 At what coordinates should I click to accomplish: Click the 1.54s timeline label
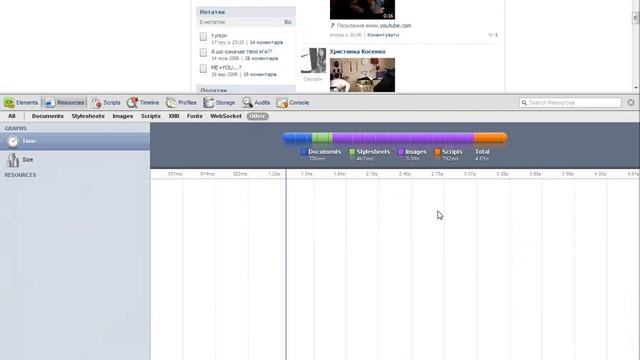(x=307, y=174)
